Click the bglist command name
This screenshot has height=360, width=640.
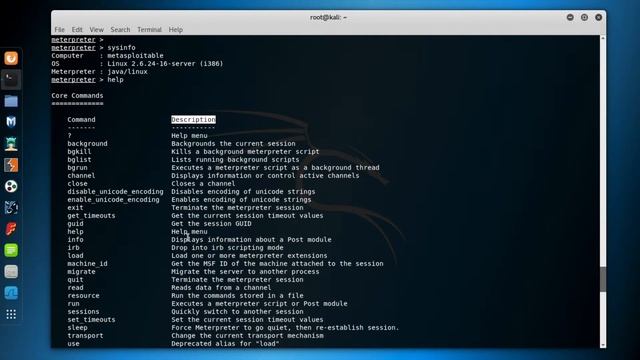click(x=79, y=160)
